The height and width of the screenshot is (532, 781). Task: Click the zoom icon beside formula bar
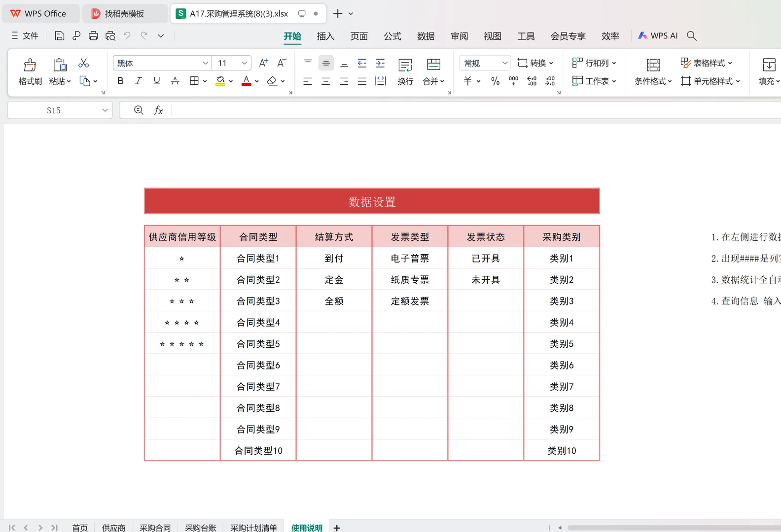point(139,110)
